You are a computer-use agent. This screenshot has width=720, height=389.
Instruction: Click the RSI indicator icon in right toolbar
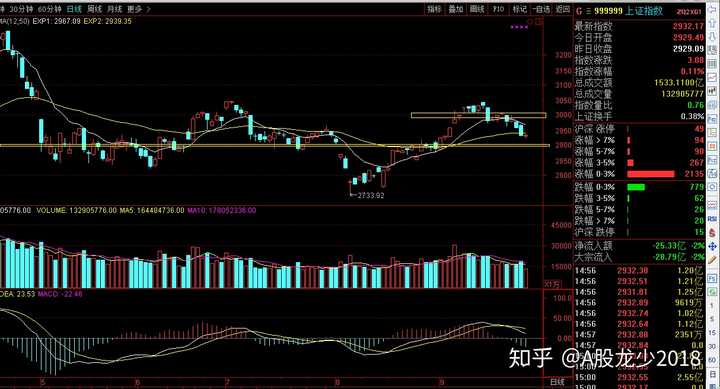point(712,220)
